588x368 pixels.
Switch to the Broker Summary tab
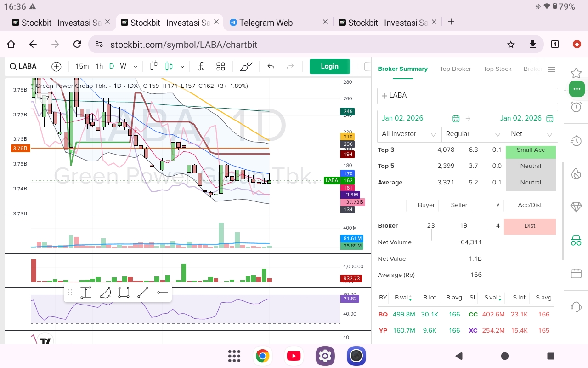click(x=402, y=69)
